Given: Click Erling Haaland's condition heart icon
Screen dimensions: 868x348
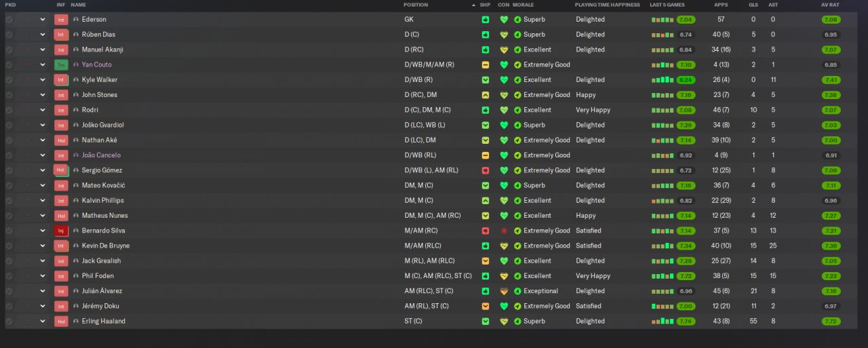Looking at the screenshot, I should (504, 322).
